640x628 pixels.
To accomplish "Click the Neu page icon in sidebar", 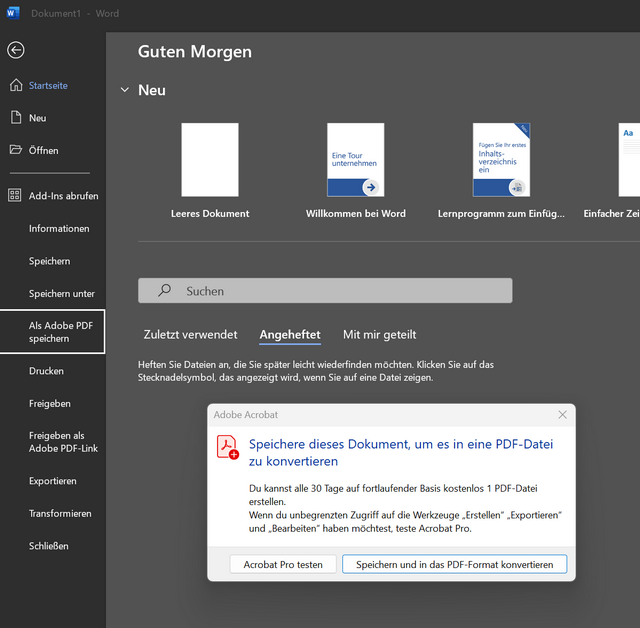I will 16,118.
